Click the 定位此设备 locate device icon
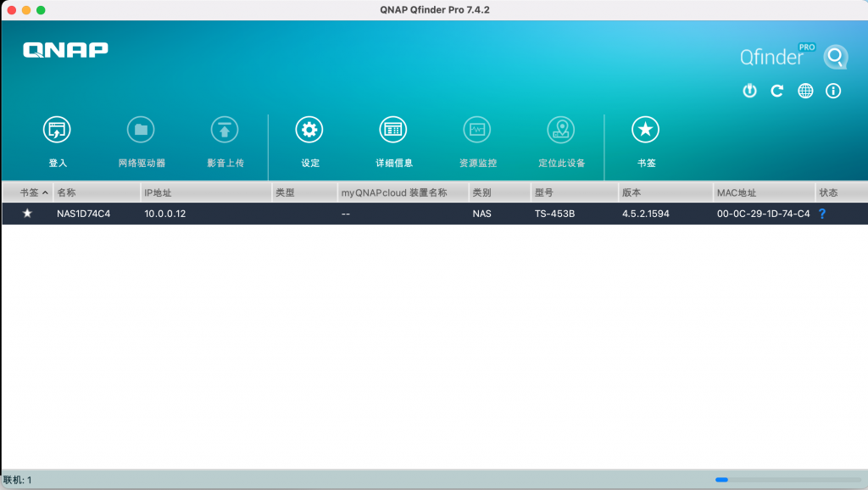The height and width of the screenshot is (490, 868). coord(561,130)
